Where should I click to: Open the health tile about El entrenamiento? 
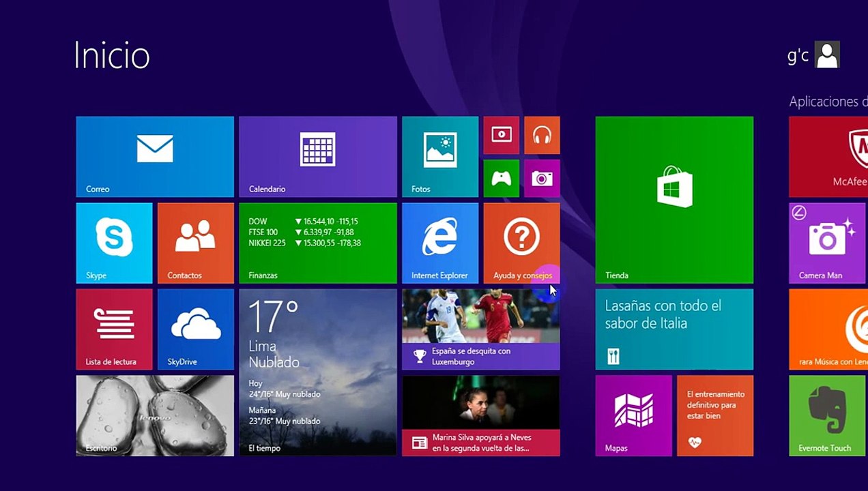pos(715,416)
